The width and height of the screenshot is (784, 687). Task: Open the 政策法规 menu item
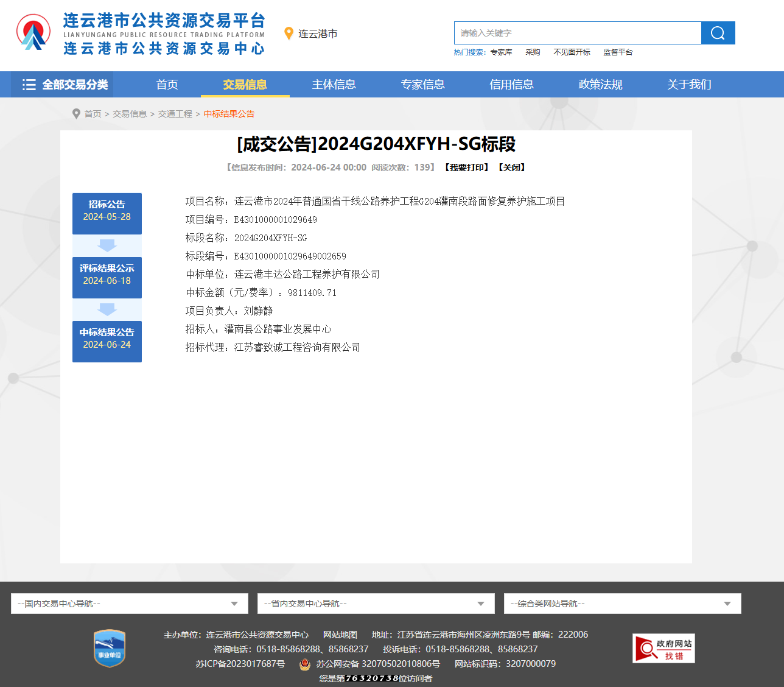[x=600, y=85]
